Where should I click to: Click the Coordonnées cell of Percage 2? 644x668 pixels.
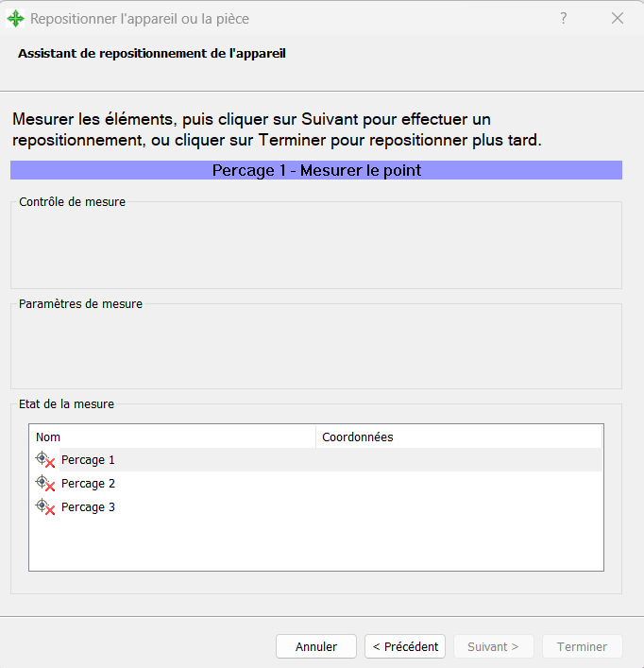point(459,484)
